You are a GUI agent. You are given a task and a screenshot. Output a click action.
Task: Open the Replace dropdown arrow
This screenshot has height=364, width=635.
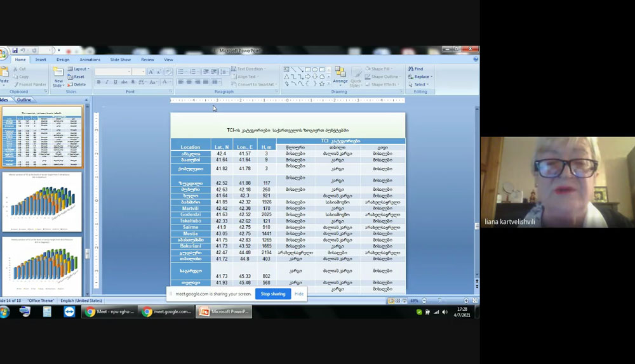coord(431,77)
